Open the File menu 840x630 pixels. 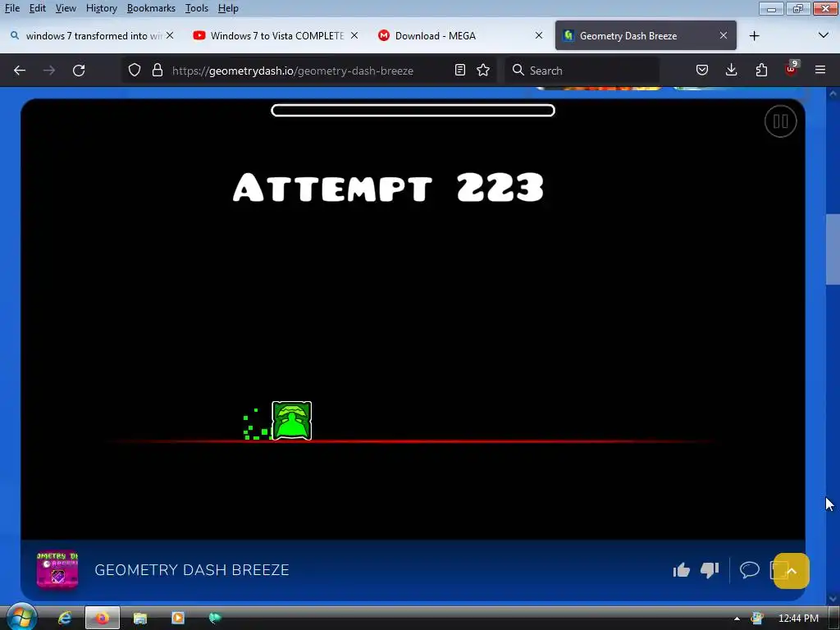pos(11,8)
